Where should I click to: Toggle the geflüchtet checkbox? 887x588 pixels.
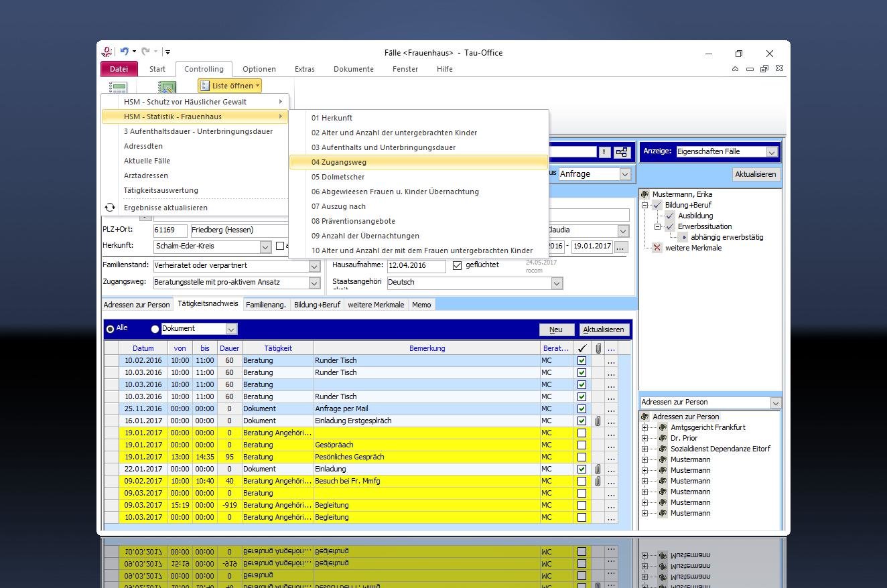(457, 265)
